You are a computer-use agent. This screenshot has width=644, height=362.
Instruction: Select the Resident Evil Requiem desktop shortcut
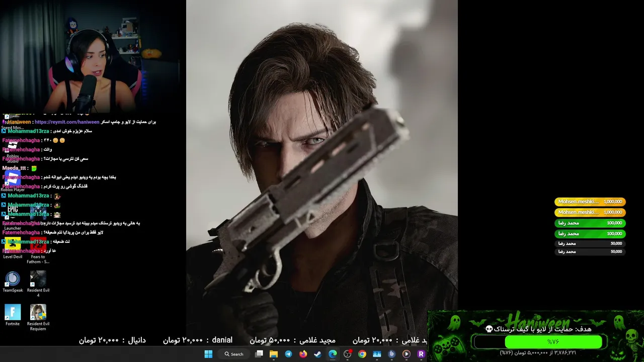38,318
